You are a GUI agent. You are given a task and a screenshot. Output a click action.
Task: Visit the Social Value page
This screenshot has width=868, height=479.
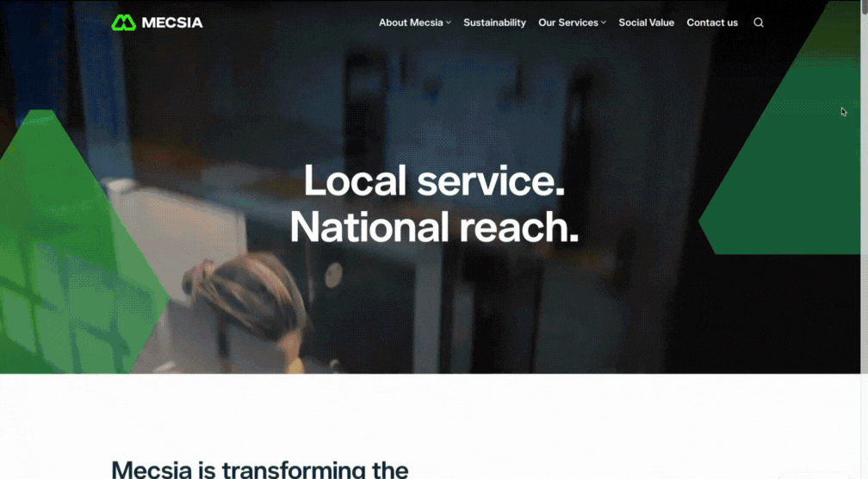646,22
